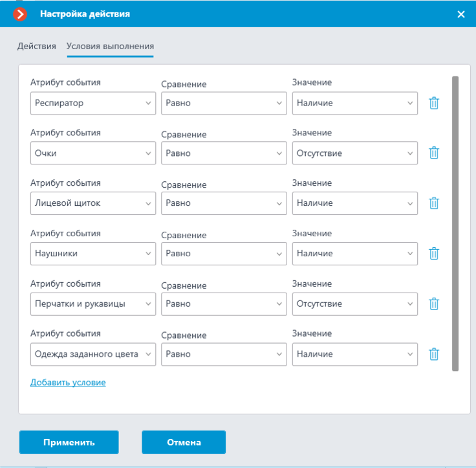476x468 pixels.
Task: Delete the Одежда заданного цвета condition
Action: (434, 354)
